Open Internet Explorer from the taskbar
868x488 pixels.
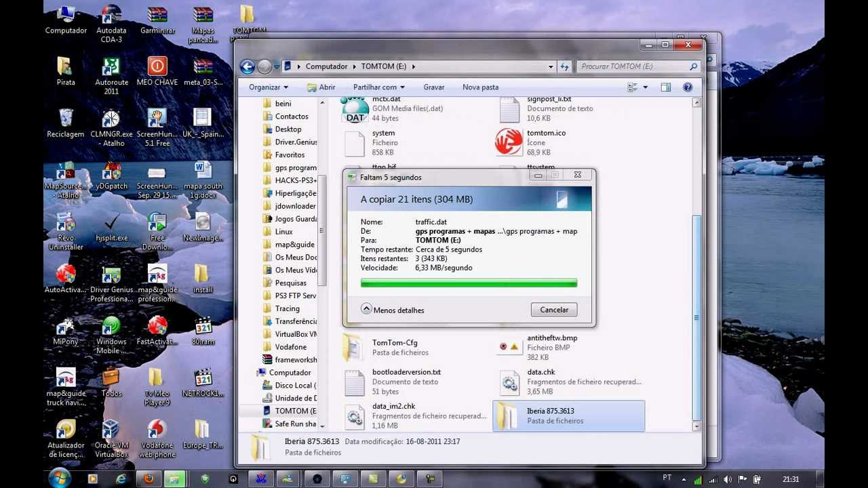(x=121, y=479)
